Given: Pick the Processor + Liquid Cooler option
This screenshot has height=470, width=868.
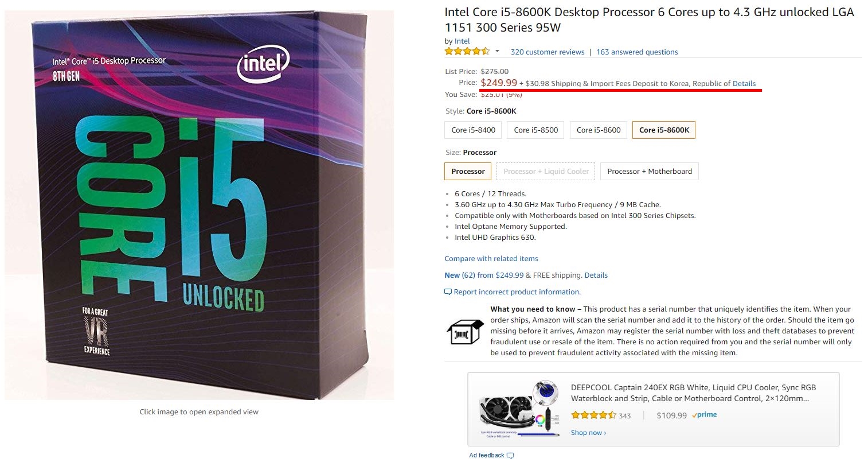Looking at the screenshot, I should 546,172.
